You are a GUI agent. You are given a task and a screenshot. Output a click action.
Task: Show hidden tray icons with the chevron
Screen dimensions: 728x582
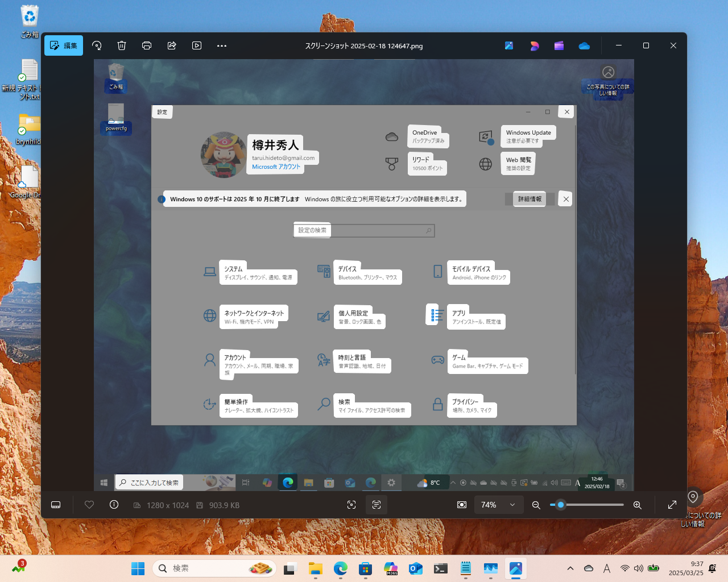[570, 568]
